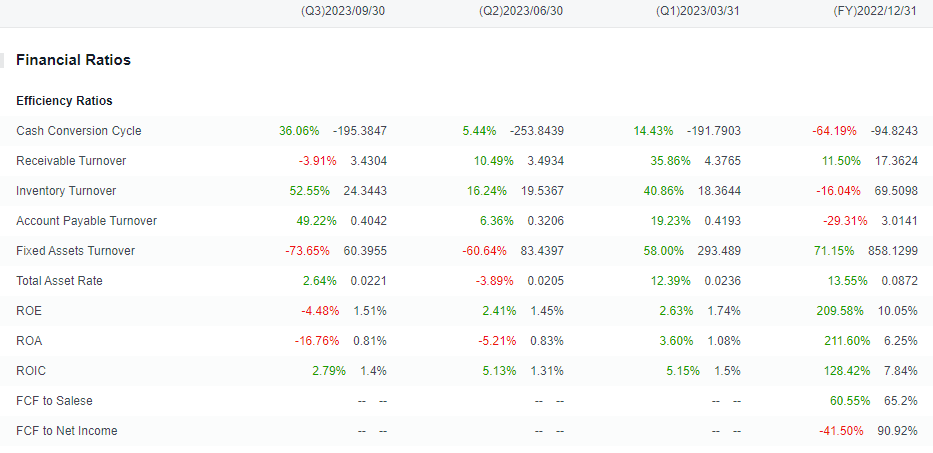Select Receivable Turnover value 4.3765
Image resolution: width=933 pixels, height=453 pixels.
point(723,161)
